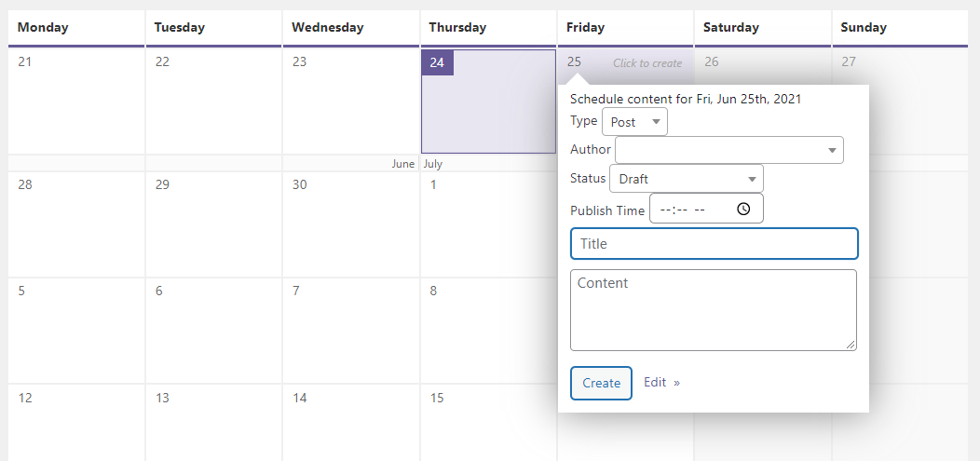Click the Content text area

(714, 310)
